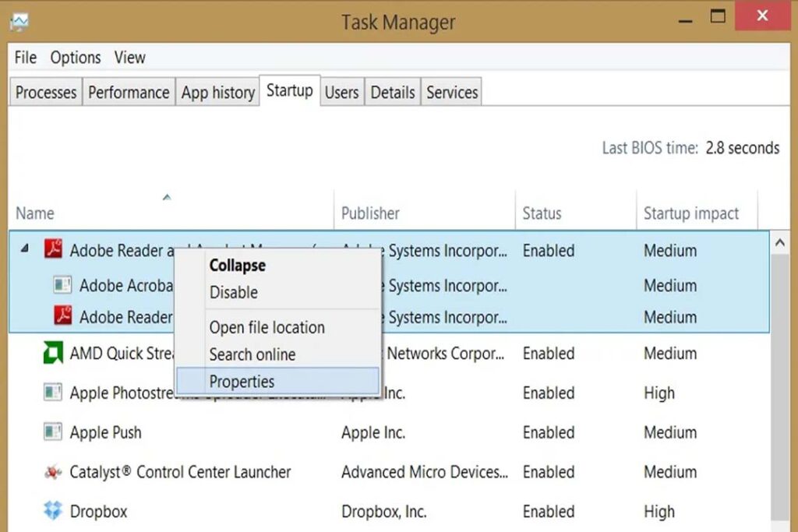Screen dimensions: 798x532
Task: Select the Apple Push row name
Action: [105, 432]
